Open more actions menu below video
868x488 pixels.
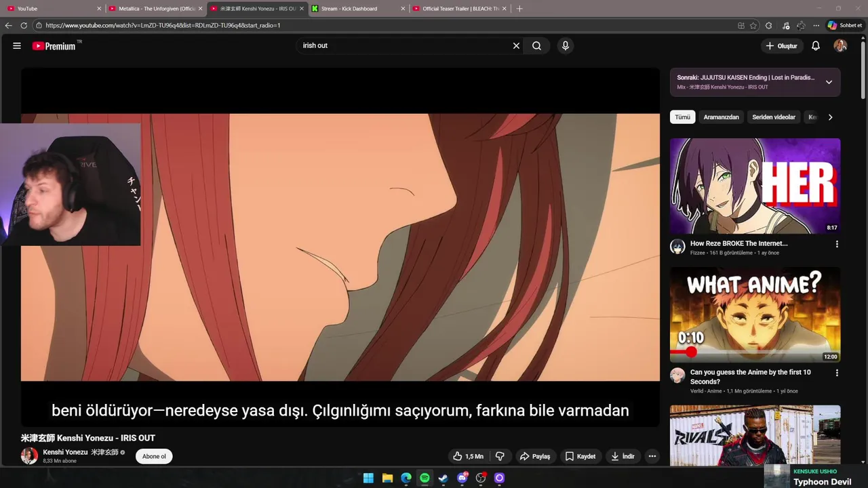(652, 456)
